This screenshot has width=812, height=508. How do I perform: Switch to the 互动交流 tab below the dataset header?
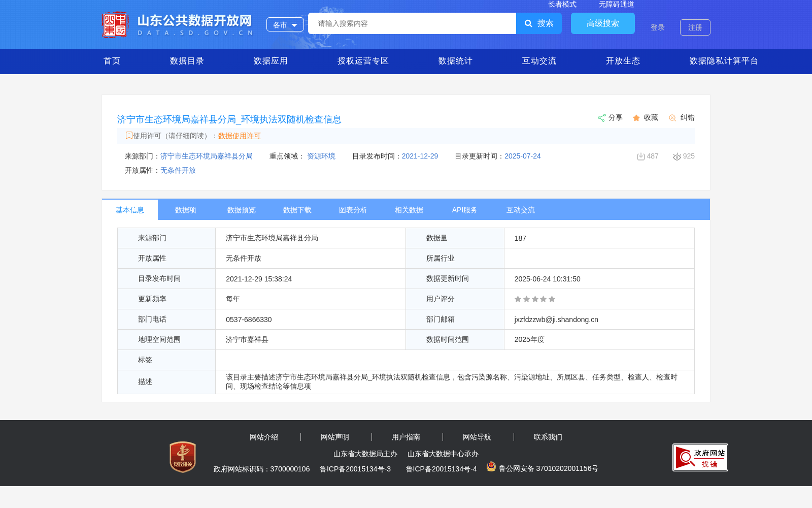coord(521,210)
